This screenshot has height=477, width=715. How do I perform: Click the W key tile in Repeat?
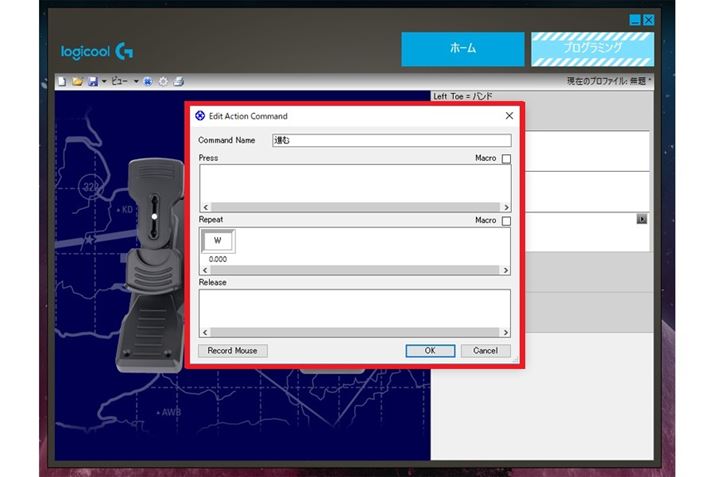(x=217, y=241)
